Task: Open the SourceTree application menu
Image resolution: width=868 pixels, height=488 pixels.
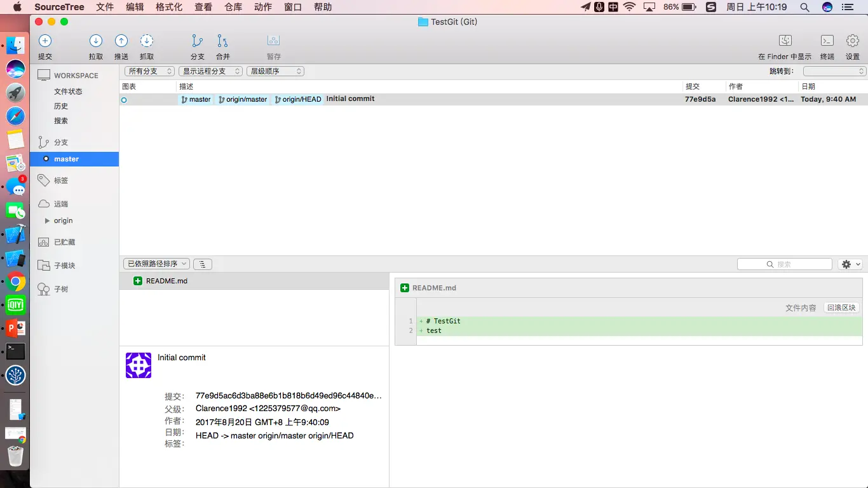Action: 59,7
